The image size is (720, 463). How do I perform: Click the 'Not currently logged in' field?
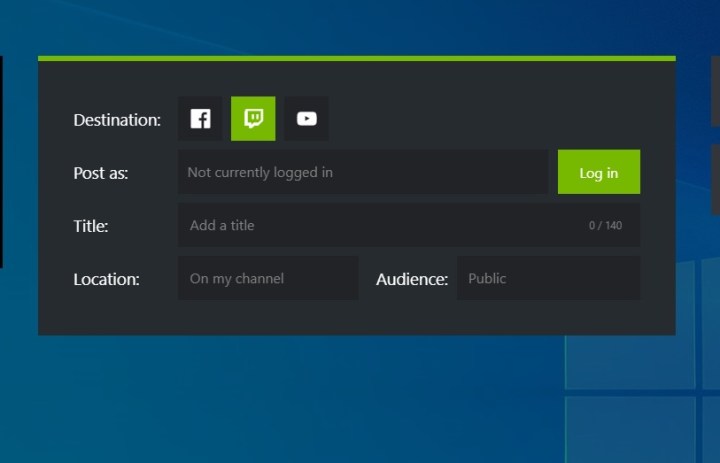point(362,172)
